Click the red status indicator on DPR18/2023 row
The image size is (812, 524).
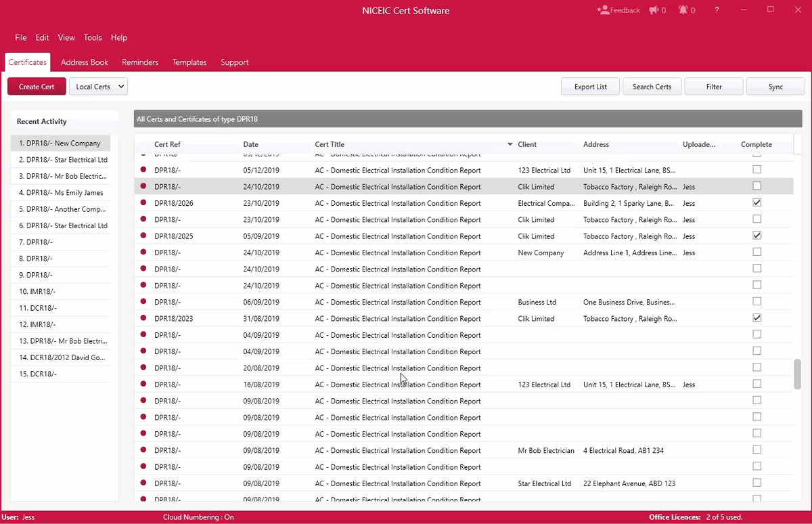coord(143,318)
